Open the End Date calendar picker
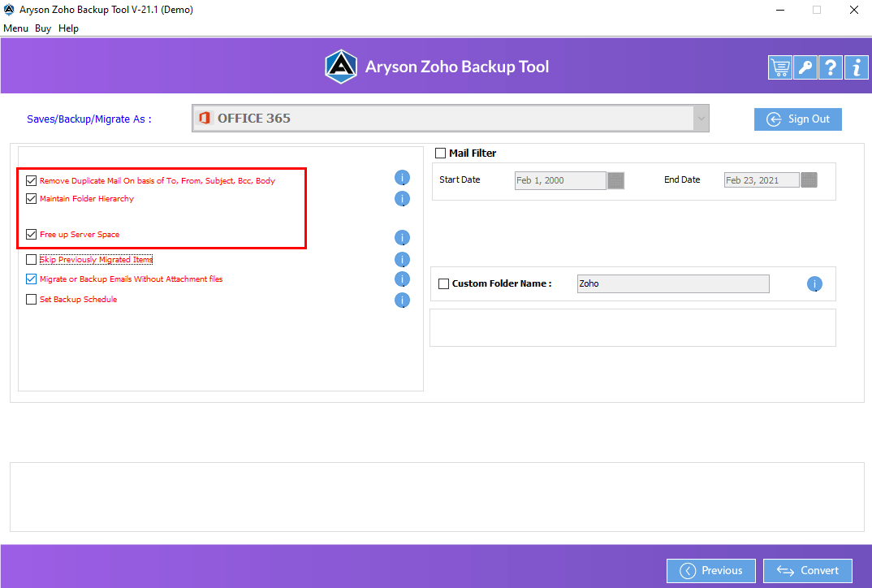 809,179
